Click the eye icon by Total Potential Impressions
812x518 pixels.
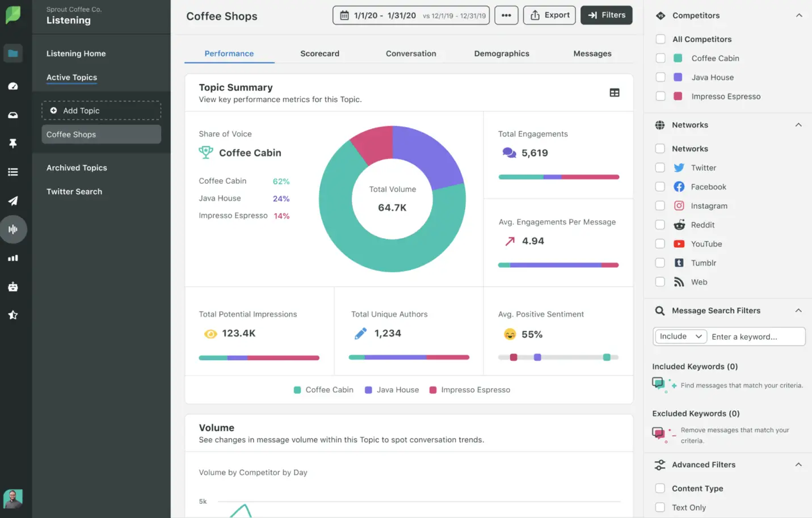pos(211,334)
